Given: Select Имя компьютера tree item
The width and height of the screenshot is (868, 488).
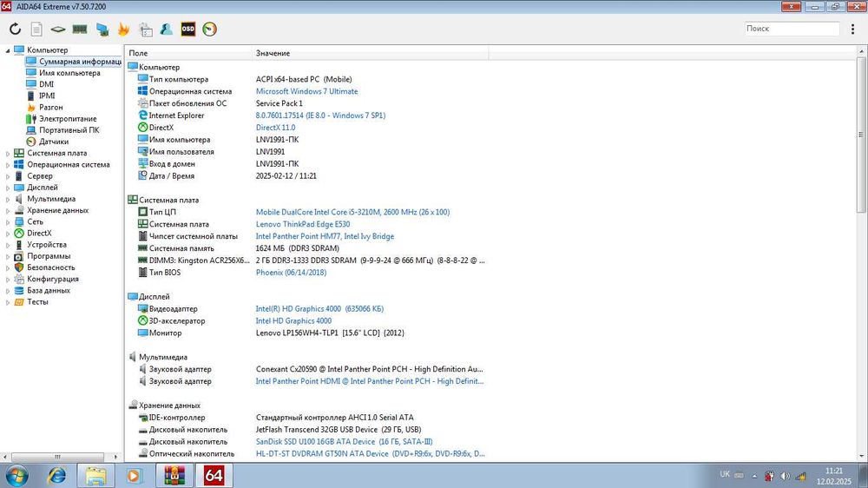Looking at the screenshot, I should click(69, 73).
